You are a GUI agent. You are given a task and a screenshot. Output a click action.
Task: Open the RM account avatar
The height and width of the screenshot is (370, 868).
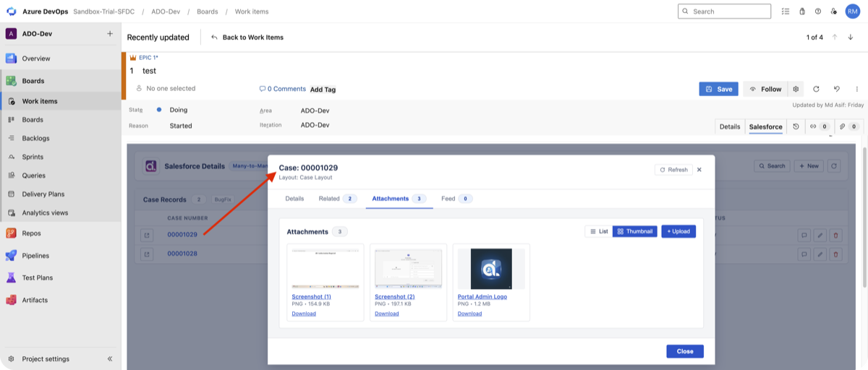853,12
